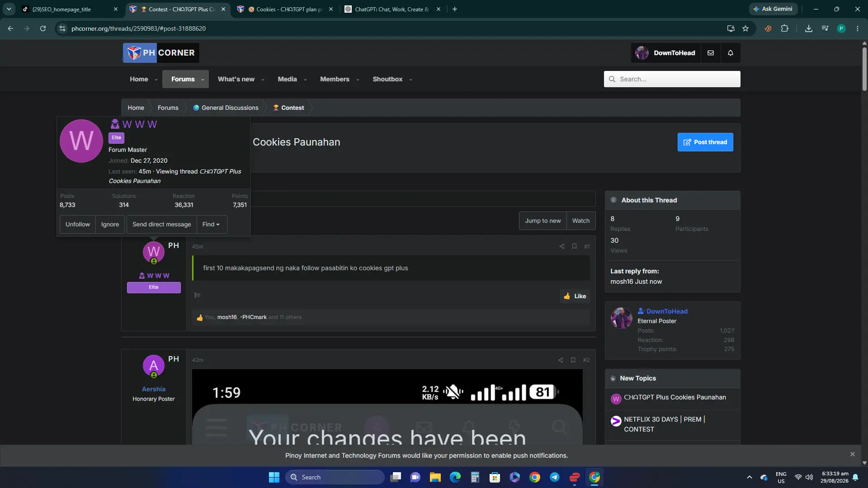Open the volume control in tray
868x488 pixels.
809,477
